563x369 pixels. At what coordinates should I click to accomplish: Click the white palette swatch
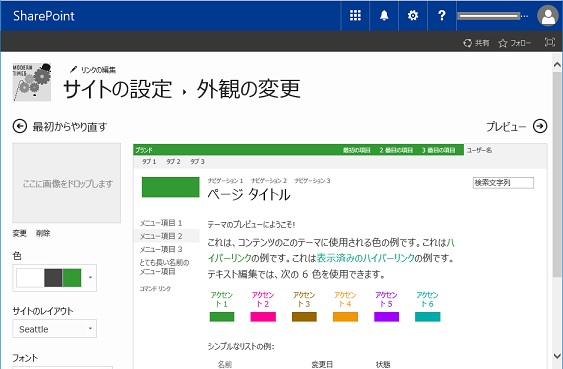pyautogui.click(x=30, y=278)
